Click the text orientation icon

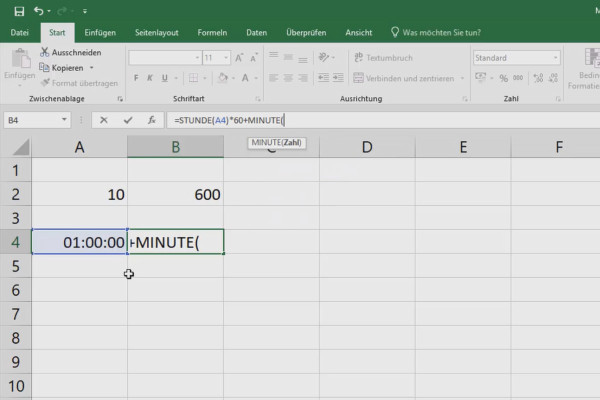[324, 57]
